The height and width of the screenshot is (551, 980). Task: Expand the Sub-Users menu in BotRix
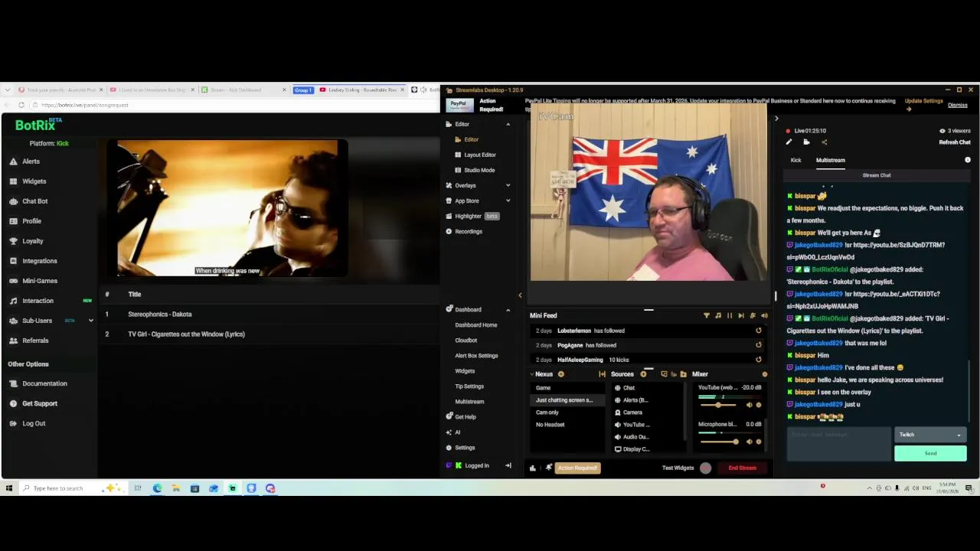[90, 321]
